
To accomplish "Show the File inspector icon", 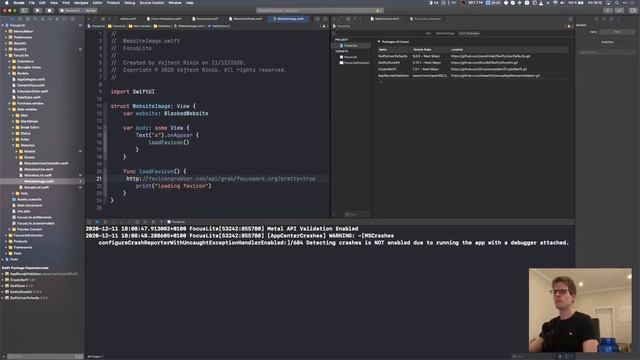I will 596,19.
